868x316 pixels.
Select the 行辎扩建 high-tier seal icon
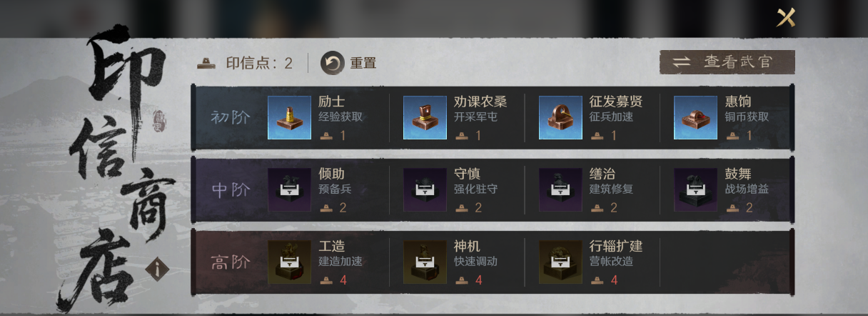(x=560, y=262)
